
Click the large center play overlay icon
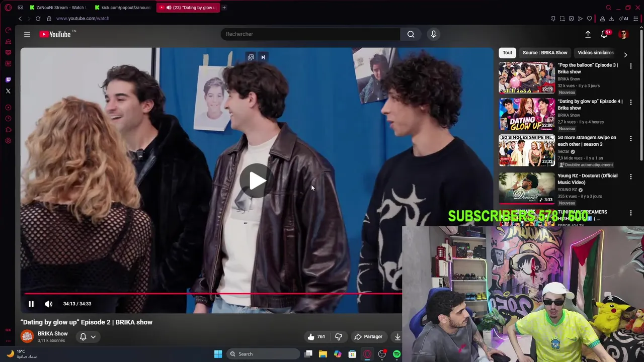coord(257,180)
